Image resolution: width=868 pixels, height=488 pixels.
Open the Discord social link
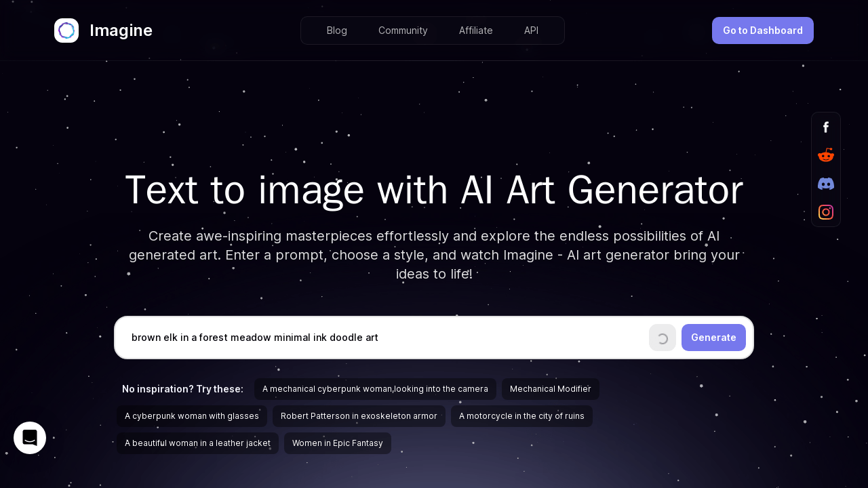click(x=826, y=184)
